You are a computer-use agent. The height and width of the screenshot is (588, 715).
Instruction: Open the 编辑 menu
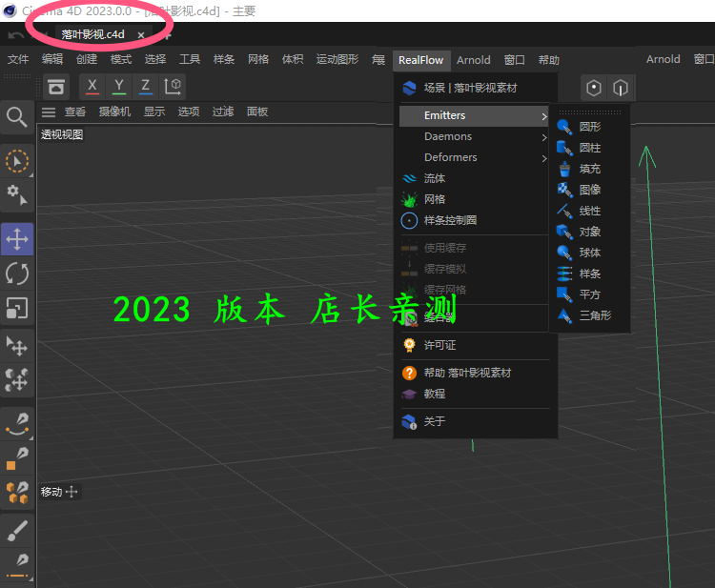(x=52, y=59)
